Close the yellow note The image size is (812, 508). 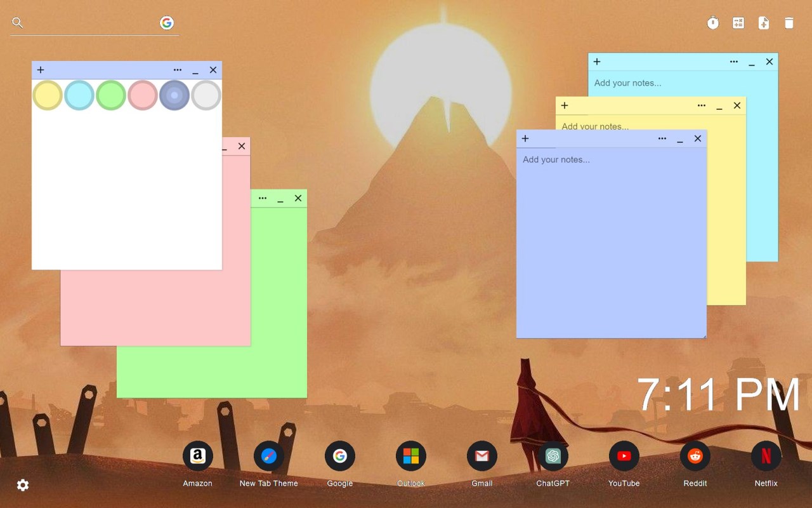737,105
